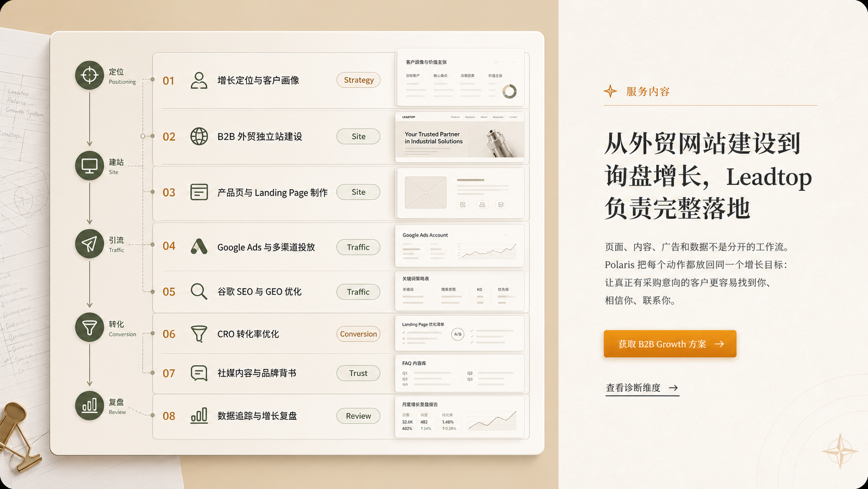Image resolution: width=868 pixels, height=489 pixels.
Task: Click the 服务内容 section heading
Action: pos(648,91)
